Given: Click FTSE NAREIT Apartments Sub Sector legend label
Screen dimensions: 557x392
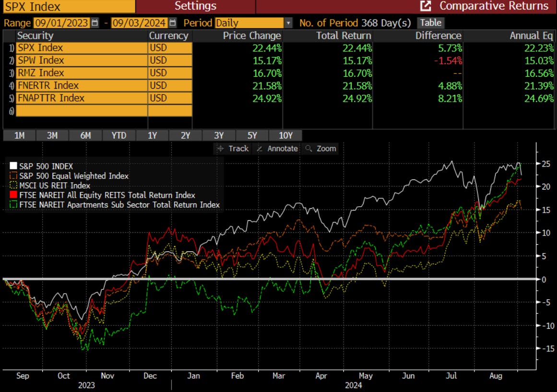Looking at the screenshot, I should coord(119,205).
